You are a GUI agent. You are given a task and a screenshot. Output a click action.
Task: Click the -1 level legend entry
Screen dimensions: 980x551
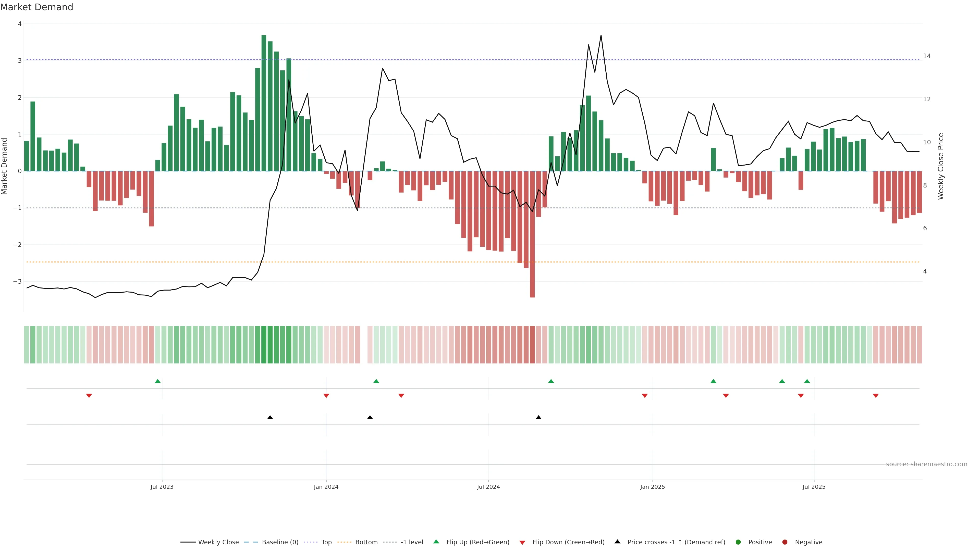[x=412, y=542]
